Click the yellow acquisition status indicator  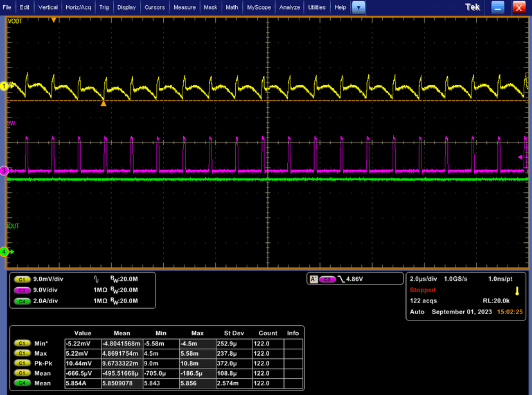(x=517, y=291)
